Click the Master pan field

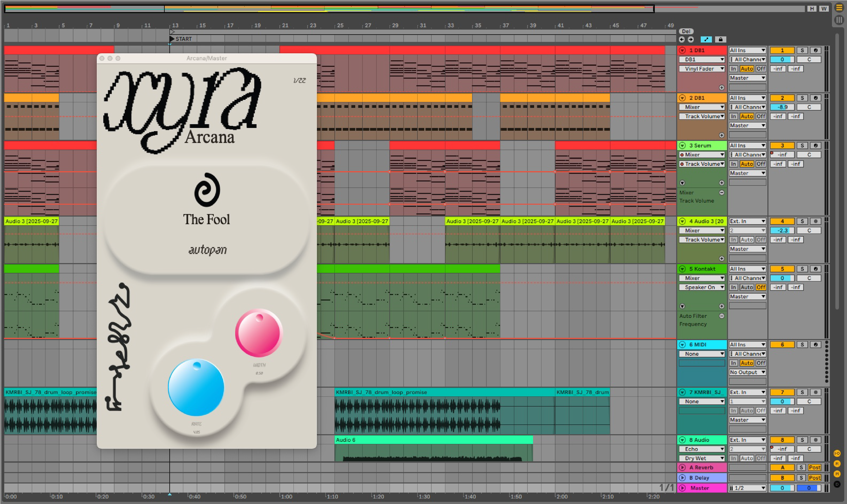[809, 488]
